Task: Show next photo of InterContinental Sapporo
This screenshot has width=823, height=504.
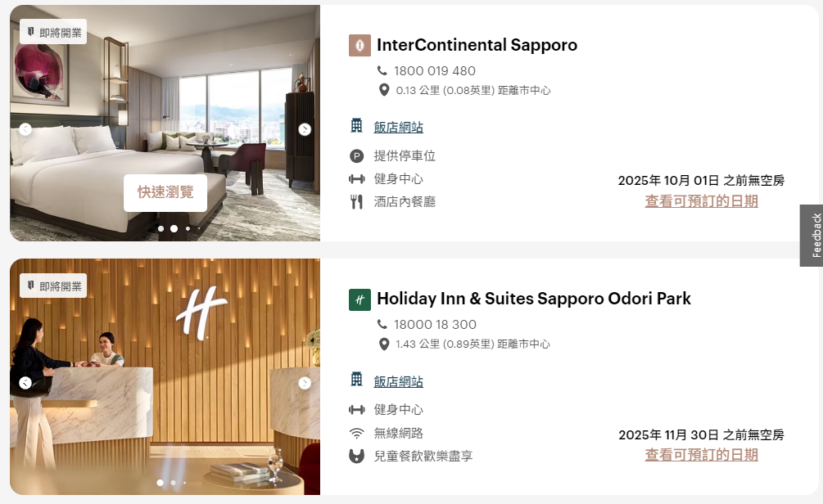Action: pos(305,129)
